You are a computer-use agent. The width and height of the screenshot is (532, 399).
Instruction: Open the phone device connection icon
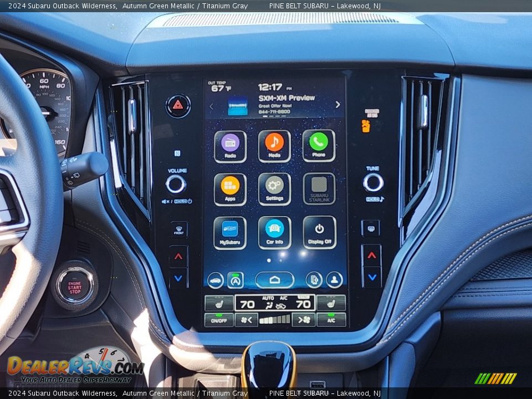314,280
